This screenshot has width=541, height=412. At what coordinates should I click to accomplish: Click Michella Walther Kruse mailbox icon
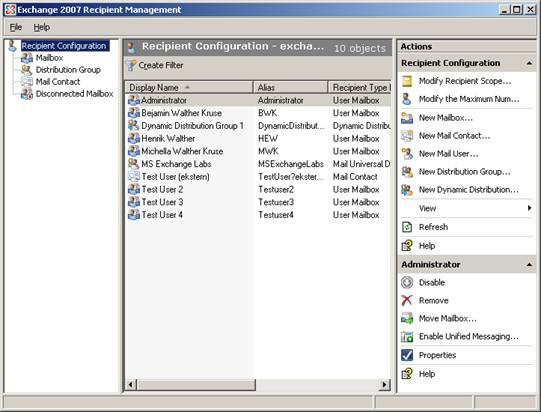134,151
